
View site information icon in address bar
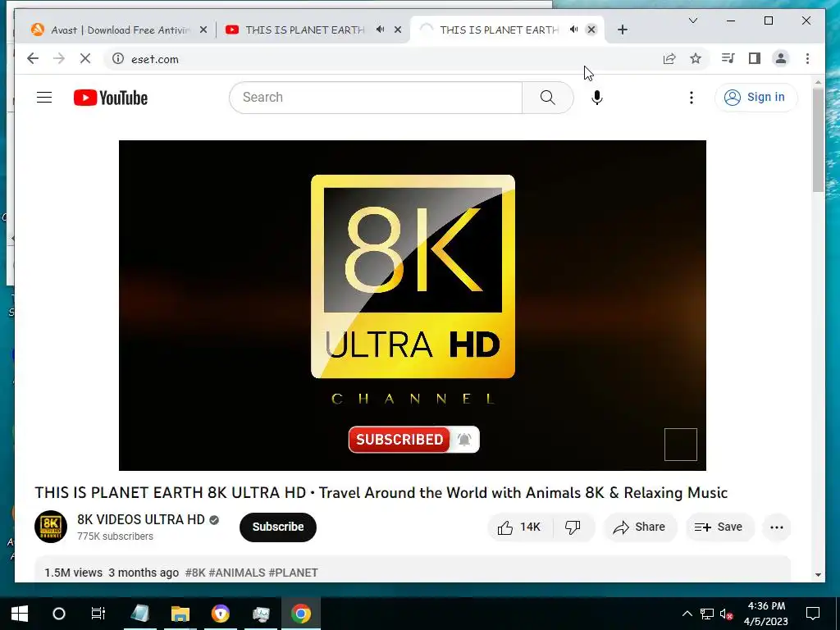click(x=118, y=58)
